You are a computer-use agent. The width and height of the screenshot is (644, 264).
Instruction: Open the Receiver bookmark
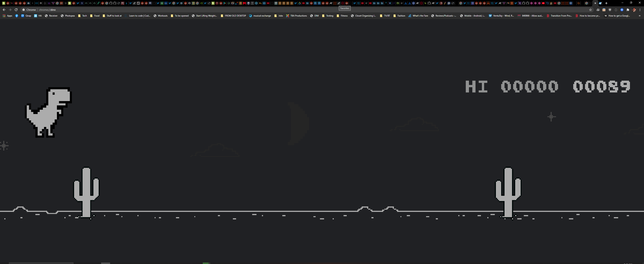pyautogui.click(x=51, y=16)
